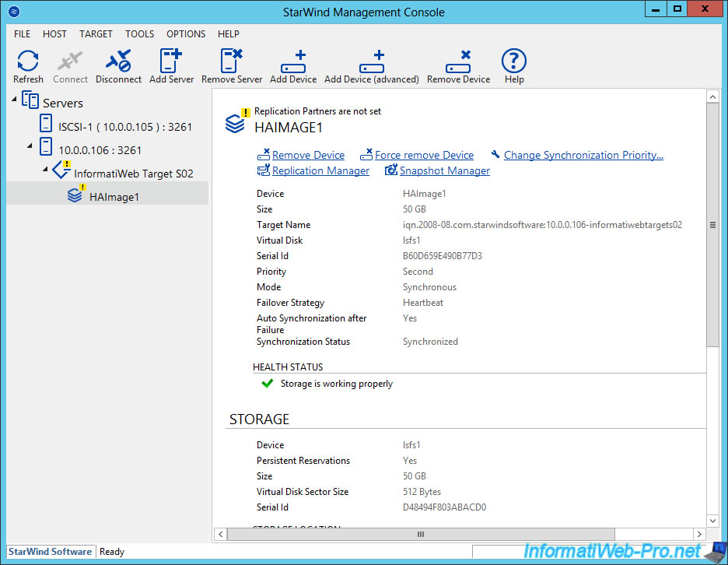The height and width of the screenshot is (565, 728).
Task: Collapse the Servers tree node
Action: 14,99
